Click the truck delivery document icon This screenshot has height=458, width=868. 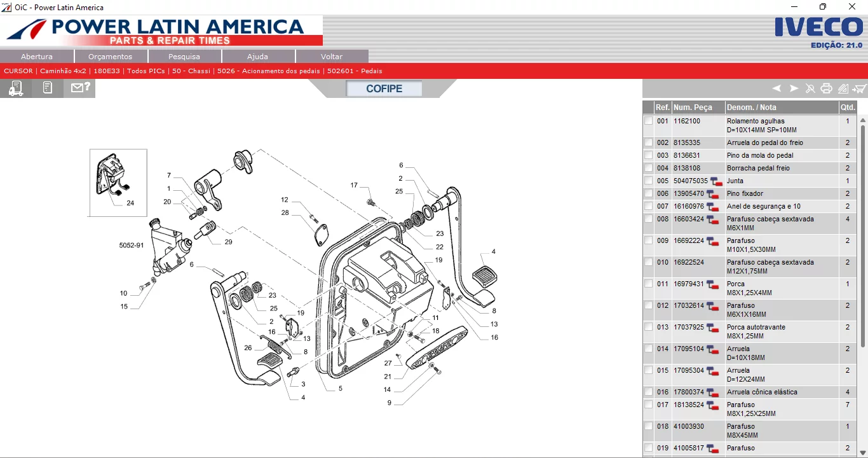[15, 88]
